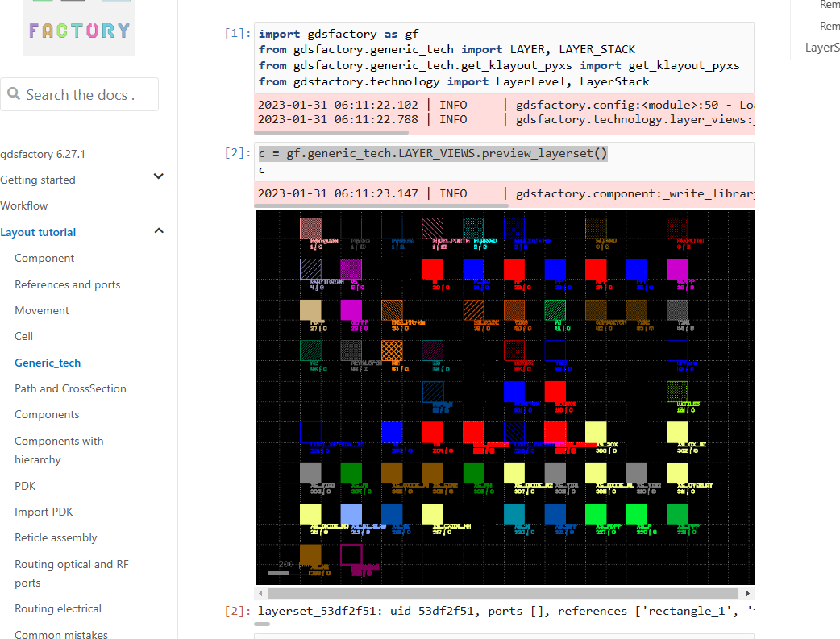
Task: Select the Generic_tech sidebar entry
Action: point(47,363)
